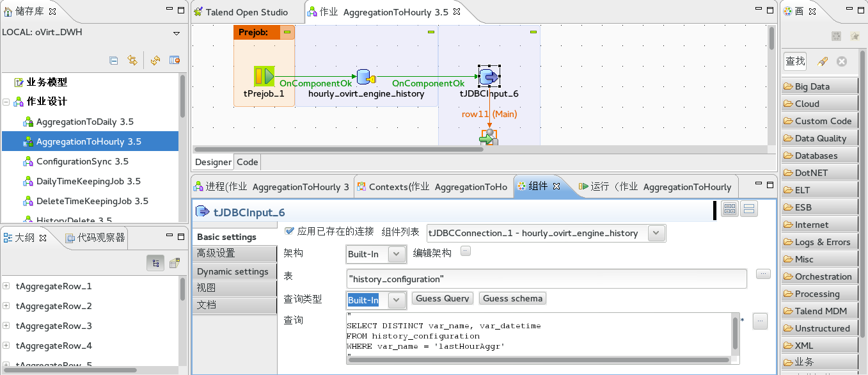Open the 架构 Built-In dropdown
Viewport: 868px width, 375px height.
click(397, 254)
